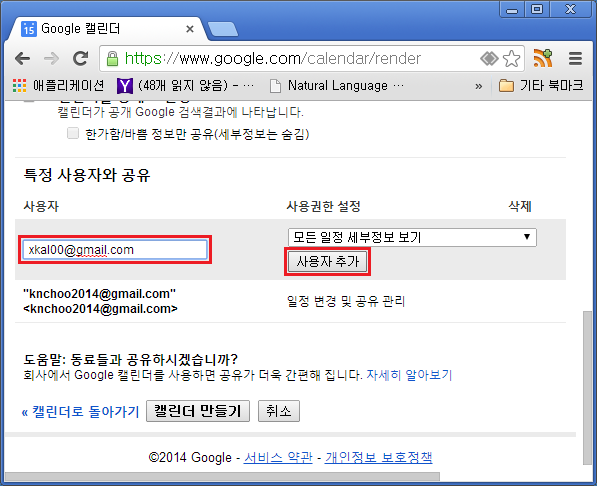Click the knchoo2014@gmail.com user entry
This screenshot has width=597, height=486.
coord(100,301)
